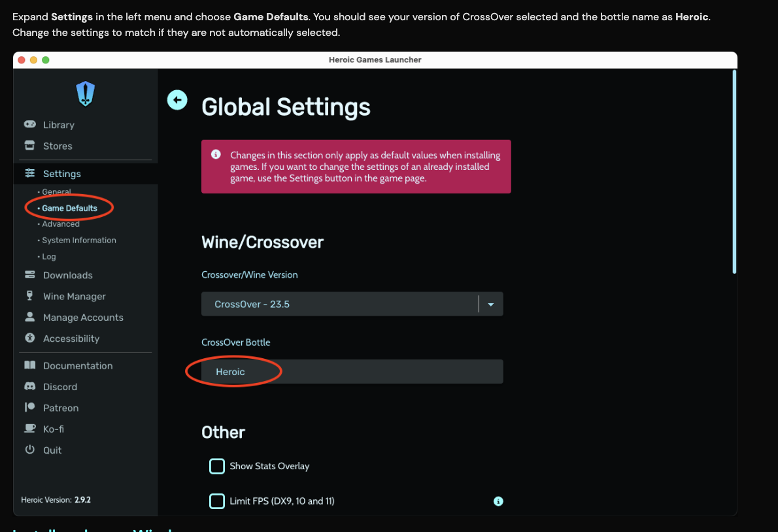This screenshot has width=778, height=532.
Task: Click the Settings sliders icon
Action: [30, 173]
